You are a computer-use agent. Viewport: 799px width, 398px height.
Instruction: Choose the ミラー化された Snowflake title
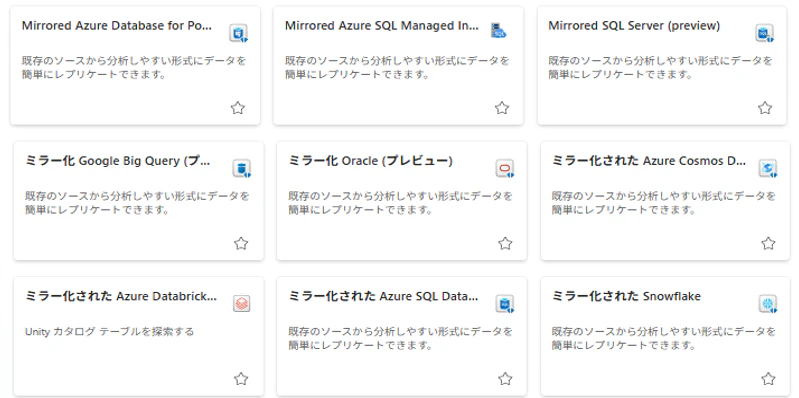point(627,296)
